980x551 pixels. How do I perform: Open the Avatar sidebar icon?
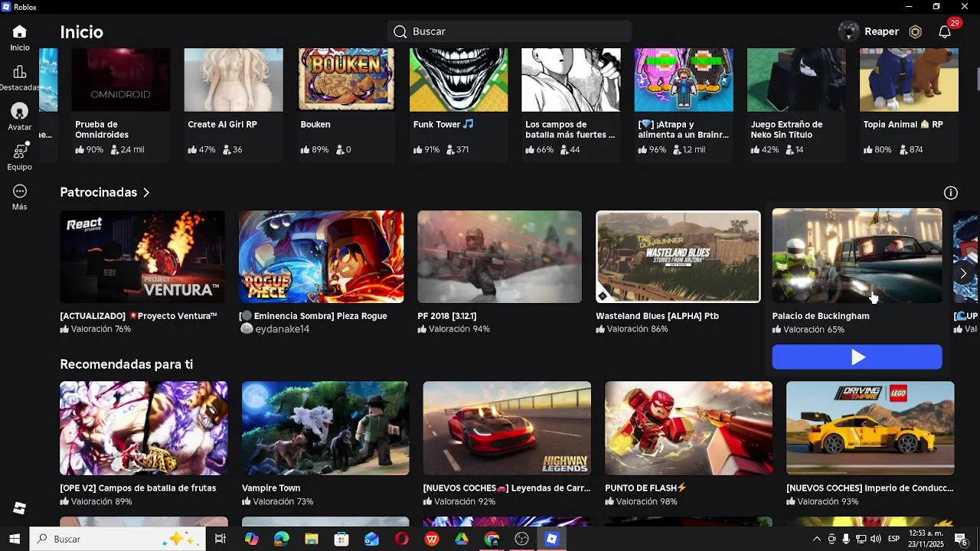pos(20,112)
